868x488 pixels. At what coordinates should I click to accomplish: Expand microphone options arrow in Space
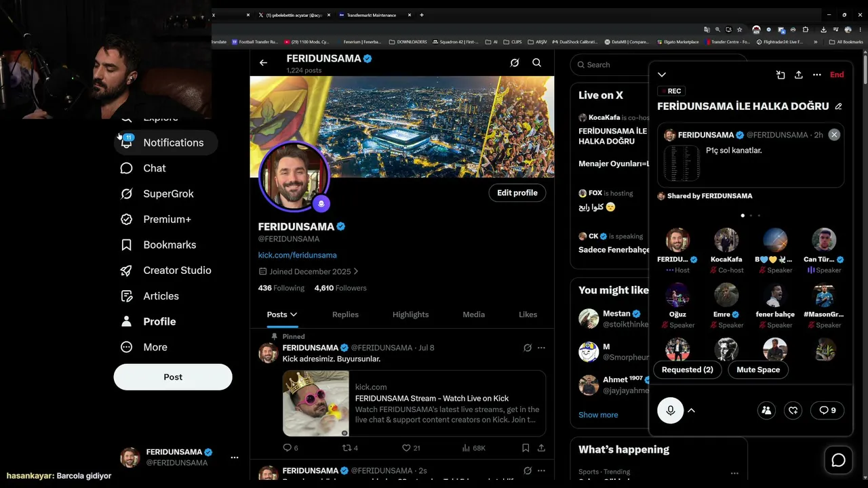tap(692, 410)
